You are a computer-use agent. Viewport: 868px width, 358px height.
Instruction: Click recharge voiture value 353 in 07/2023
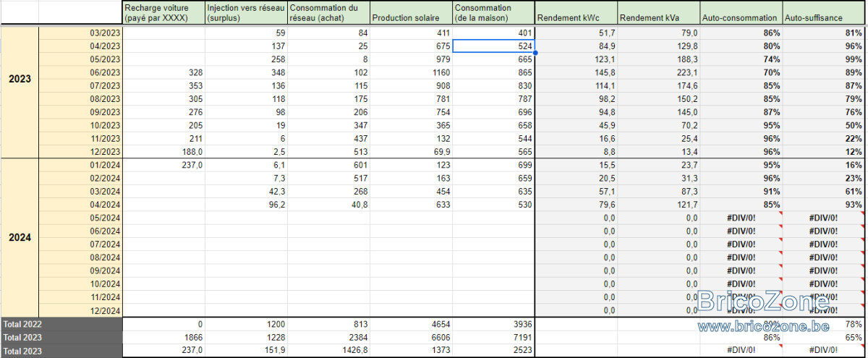[x=163, y=86]
